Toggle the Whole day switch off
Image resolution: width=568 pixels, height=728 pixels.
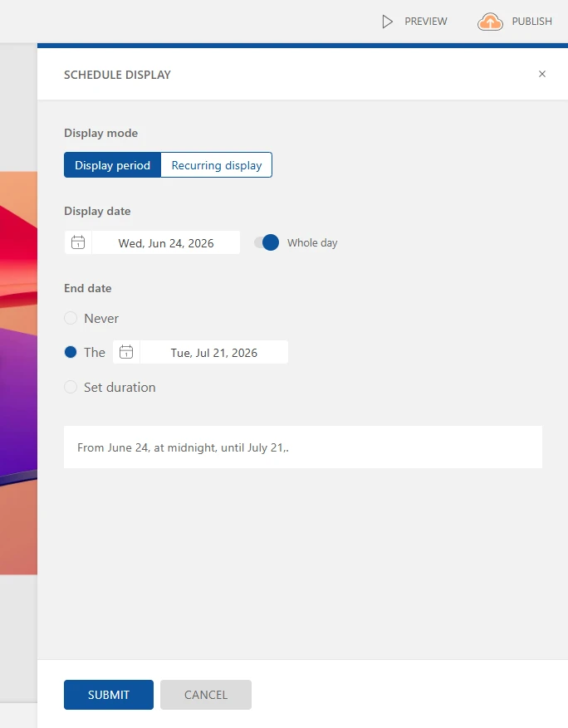pyautogui.click(x=267, y=242)
